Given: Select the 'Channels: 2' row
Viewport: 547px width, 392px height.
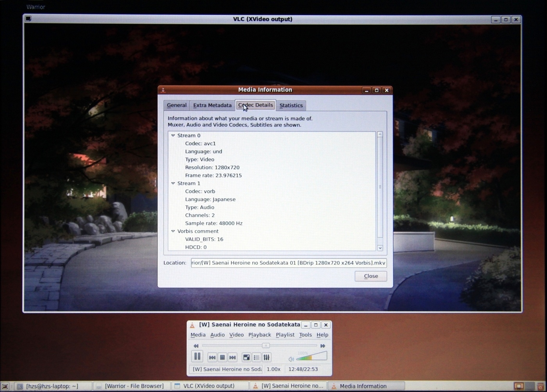Looking at the screenshot, I should (200, 215).
